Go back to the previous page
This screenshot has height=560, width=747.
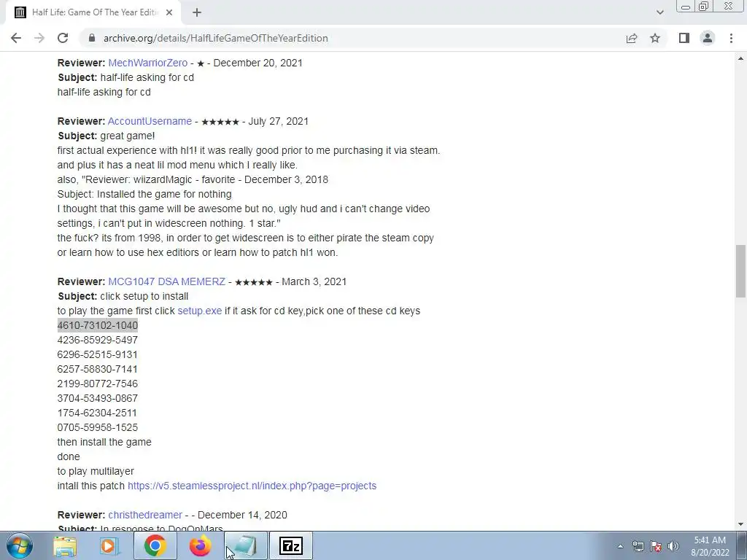16,38
